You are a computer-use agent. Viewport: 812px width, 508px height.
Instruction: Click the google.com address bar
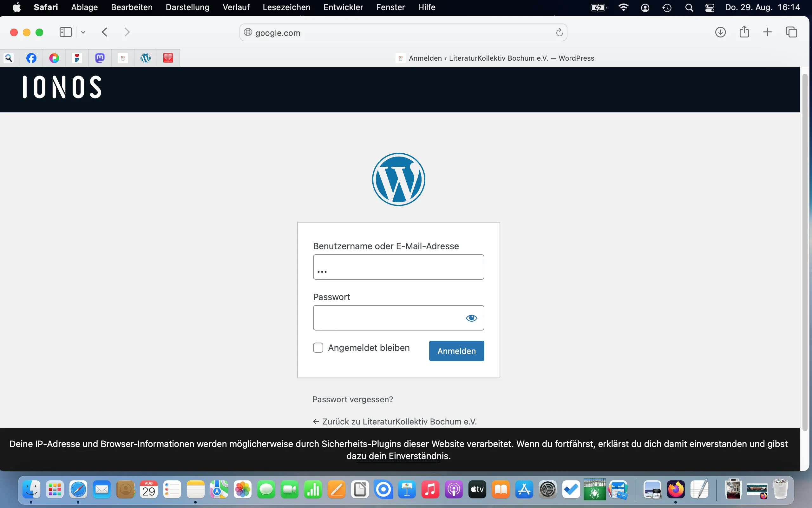tap(403, 33)
